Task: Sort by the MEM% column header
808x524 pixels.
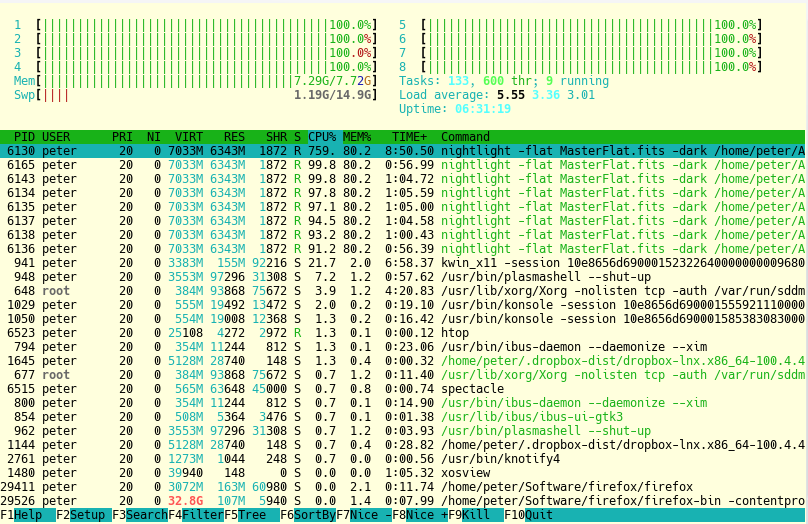Action: [357, 137]
